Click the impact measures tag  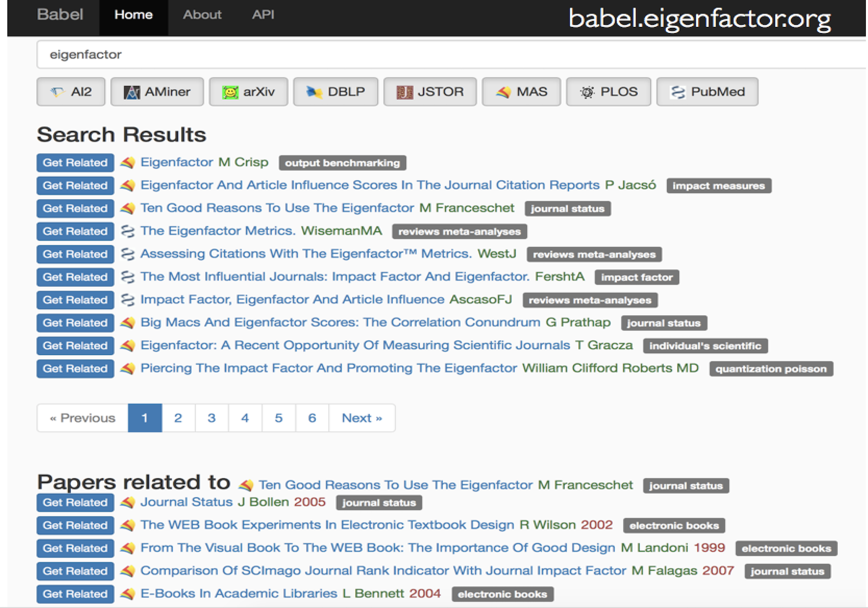(719, 186)
